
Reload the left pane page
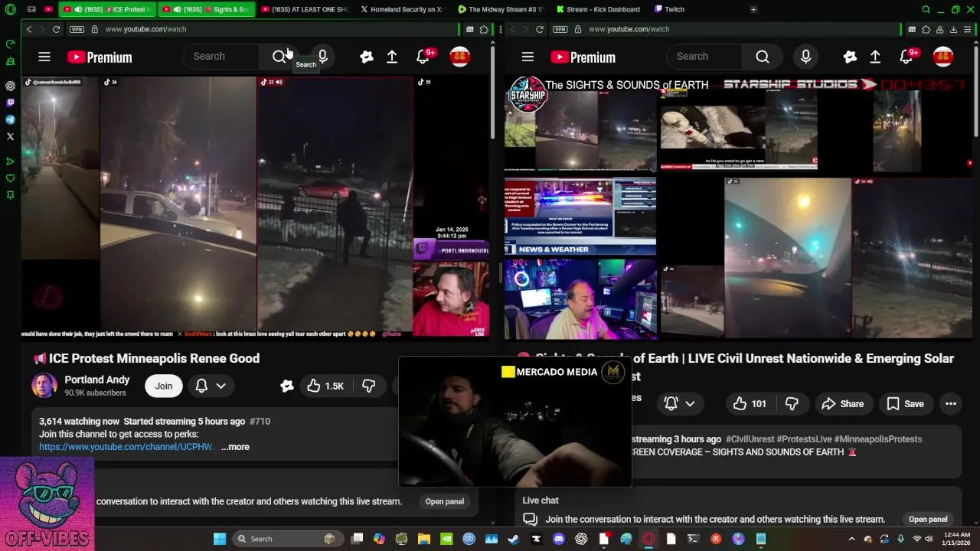click(56, 29)
